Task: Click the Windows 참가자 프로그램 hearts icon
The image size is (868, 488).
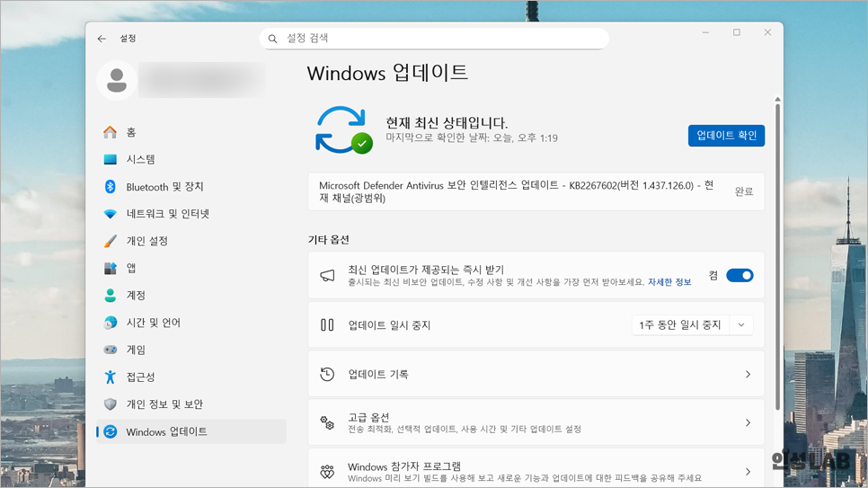Action: 327,472
